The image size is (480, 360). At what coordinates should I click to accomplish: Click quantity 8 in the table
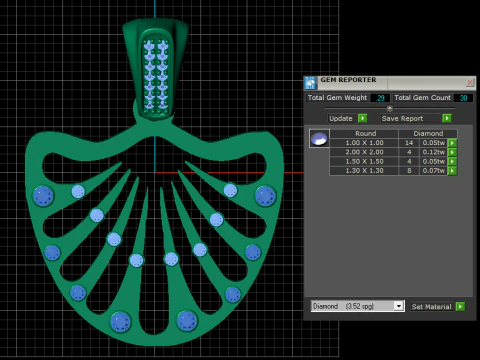[409, 171]
